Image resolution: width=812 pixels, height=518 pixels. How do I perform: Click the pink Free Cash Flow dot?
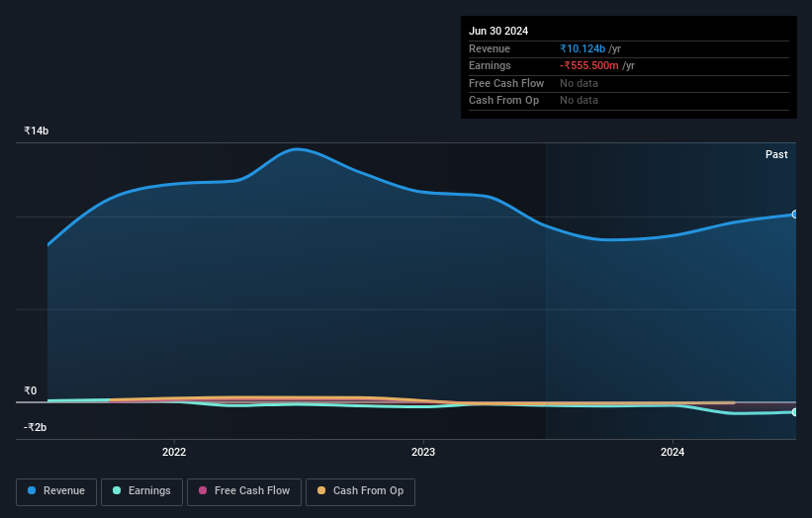coord(203,490)
